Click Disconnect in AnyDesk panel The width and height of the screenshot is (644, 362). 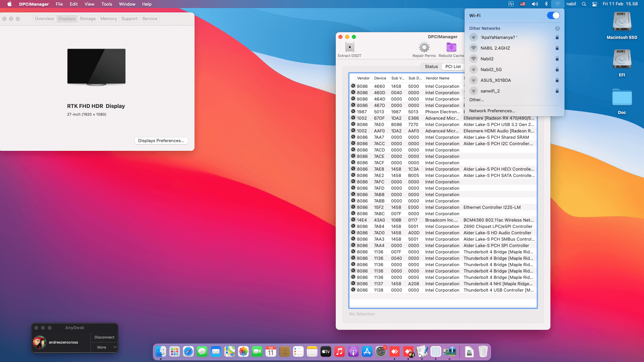(x=104, y=337)
